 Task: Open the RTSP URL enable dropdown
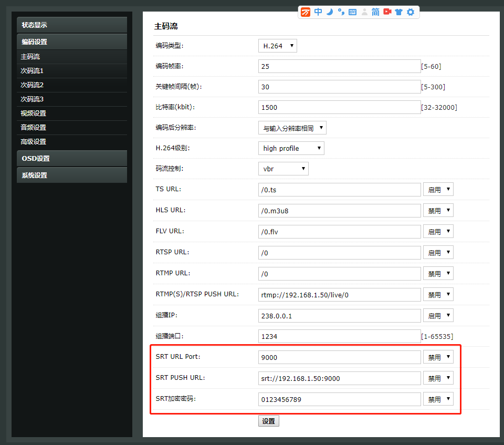point(438,253)
